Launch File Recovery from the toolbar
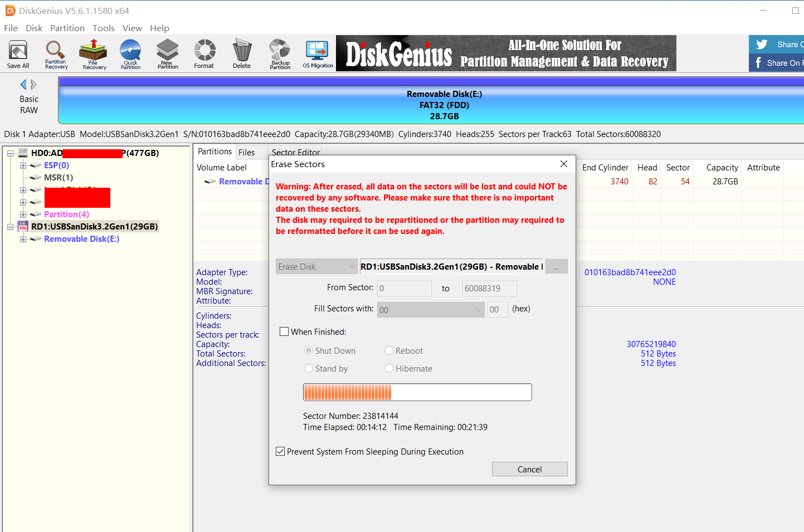This screenshot has width=804, height=532. click(94, 54)
